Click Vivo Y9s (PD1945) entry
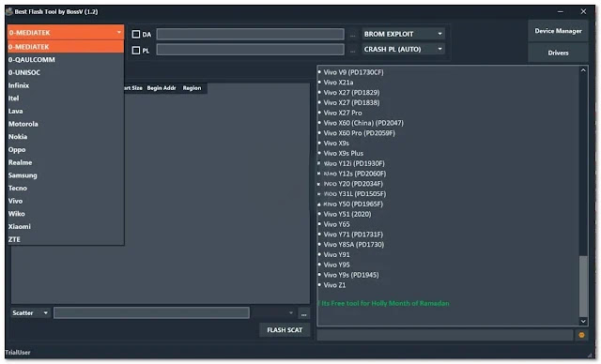 click(351, 275)
